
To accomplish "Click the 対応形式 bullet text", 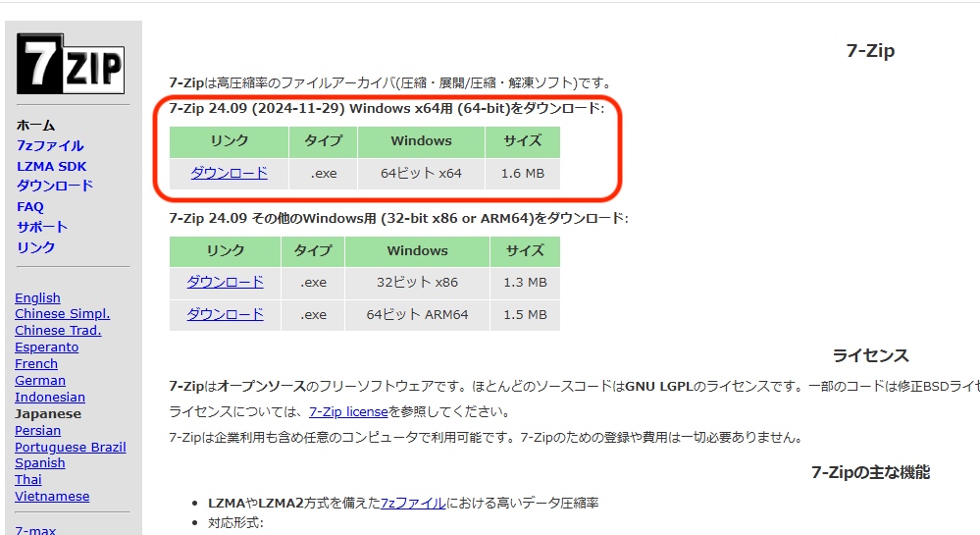I will click(235, 523).
